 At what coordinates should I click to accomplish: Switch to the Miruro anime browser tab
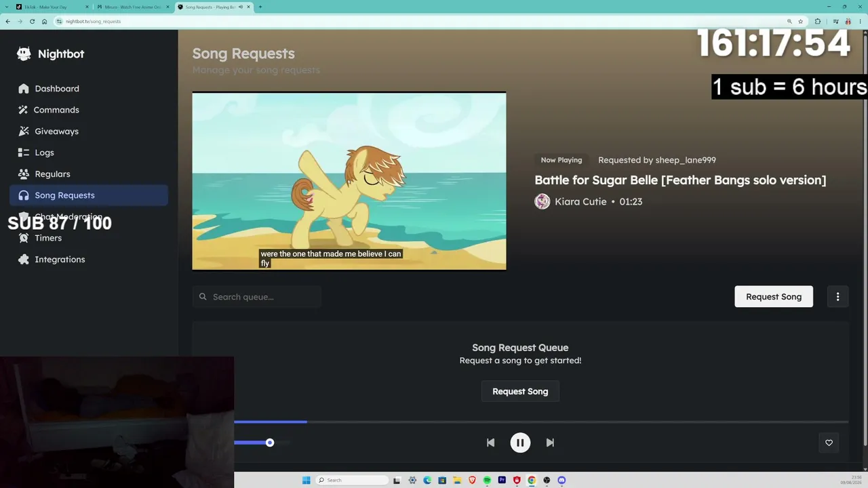pyautogui.click(x=133, y=7)
